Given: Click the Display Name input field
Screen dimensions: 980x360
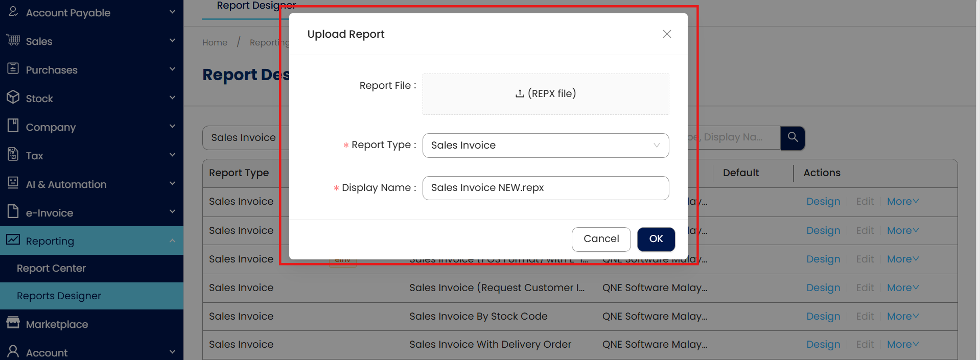Looking at the screenshot, I should point(545,188).
